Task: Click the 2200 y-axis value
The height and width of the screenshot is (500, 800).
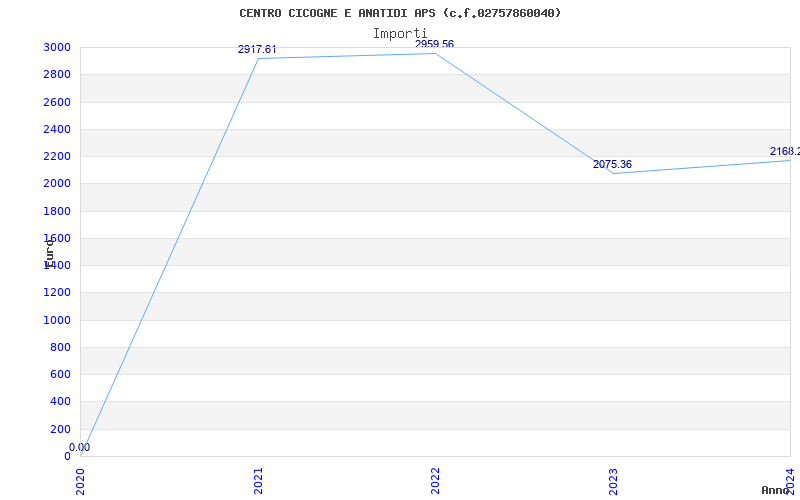Action: 57,156
